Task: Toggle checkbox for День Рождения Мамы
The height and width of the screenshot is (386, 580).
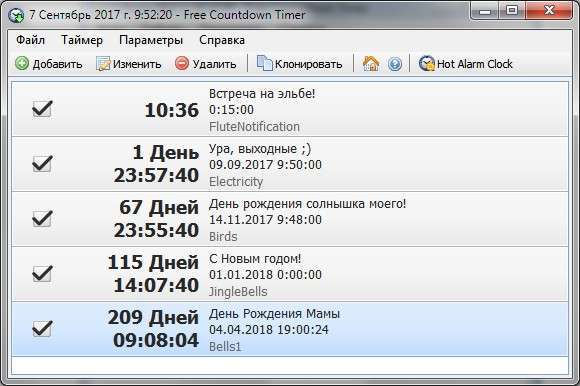Action: point(42,329)
